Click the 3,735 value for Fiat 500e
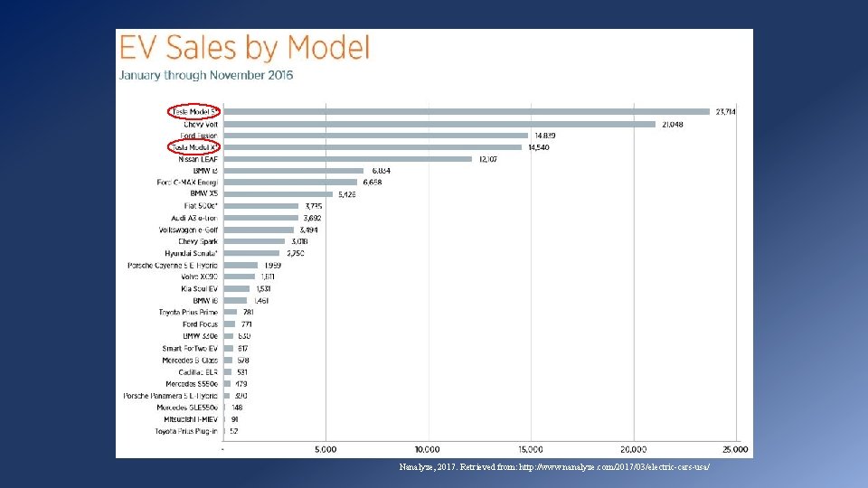 point(314,206)
